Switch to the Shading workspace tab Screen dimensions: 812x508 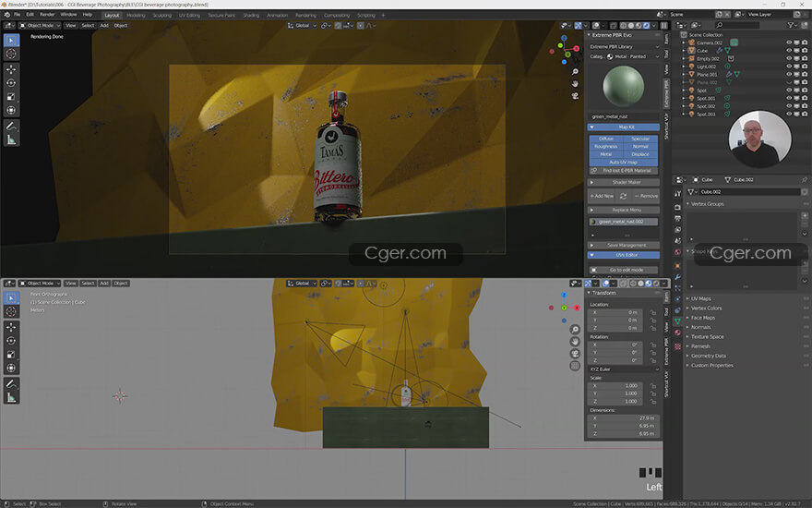pyautogui.click(x=251, y=15)
